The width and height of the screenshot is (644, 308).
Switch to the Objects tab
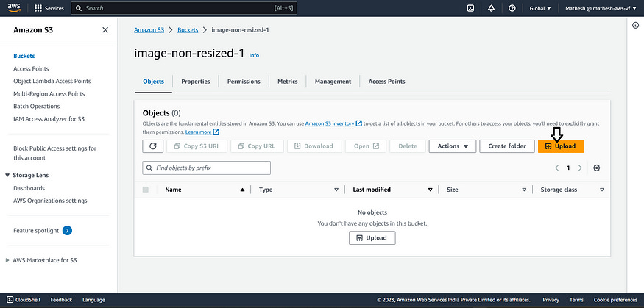(x=153, y=81)
